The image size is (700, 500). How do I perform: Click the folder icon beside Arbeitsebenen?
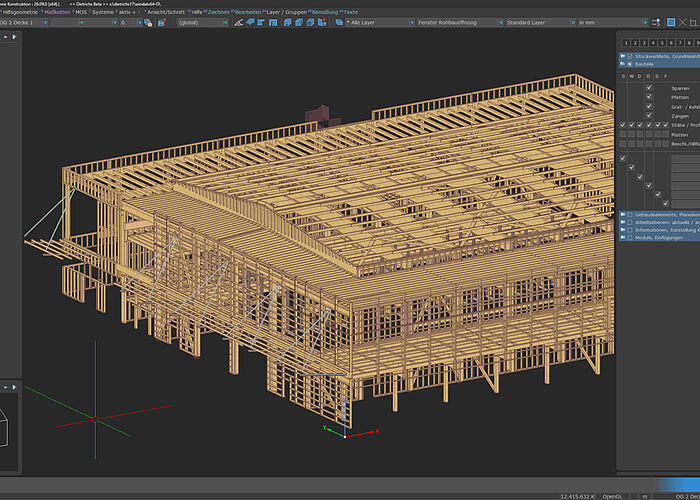[x=622, y=222]
